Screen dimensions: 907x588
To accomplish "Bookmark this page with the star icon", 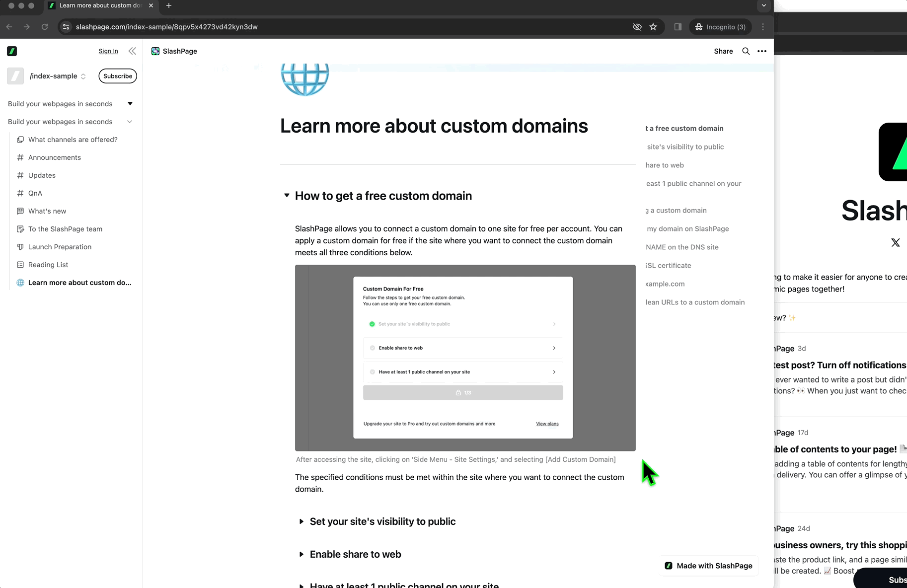I will (653, 27).
